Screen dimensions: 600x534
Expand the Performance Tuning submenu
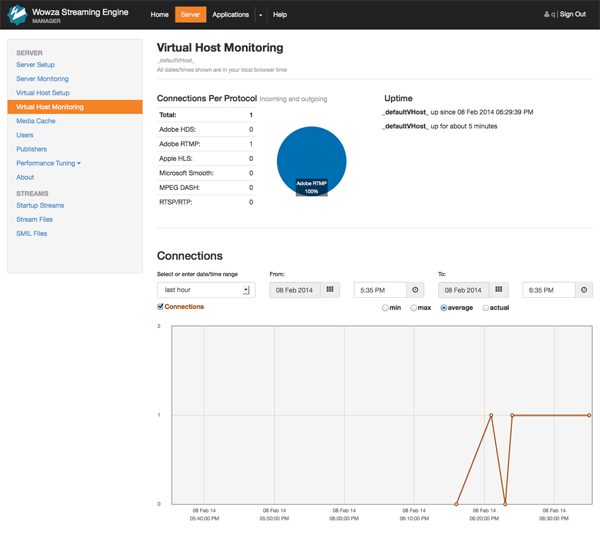point(48,163)
